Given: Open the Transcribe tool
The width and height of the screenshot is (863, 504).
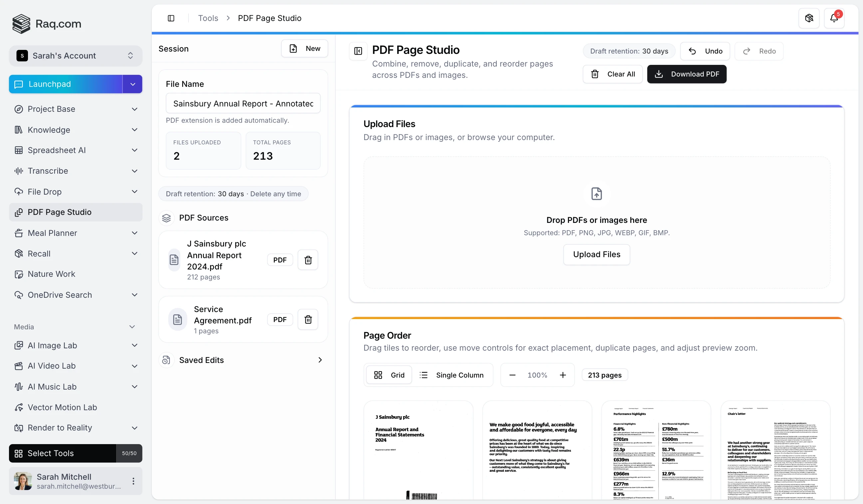Looking at the screenshot, I should [48, 171].
